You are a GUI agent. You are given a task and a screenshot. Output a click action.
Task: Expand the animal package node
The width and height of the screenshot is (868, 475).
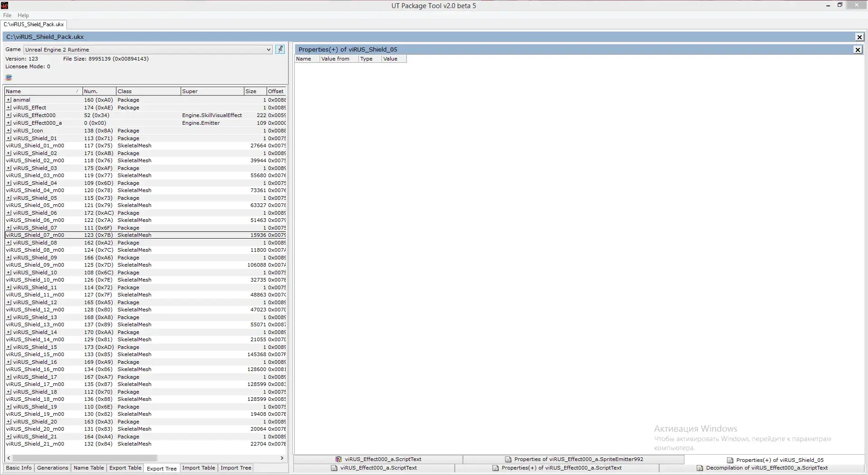point(9,100)
